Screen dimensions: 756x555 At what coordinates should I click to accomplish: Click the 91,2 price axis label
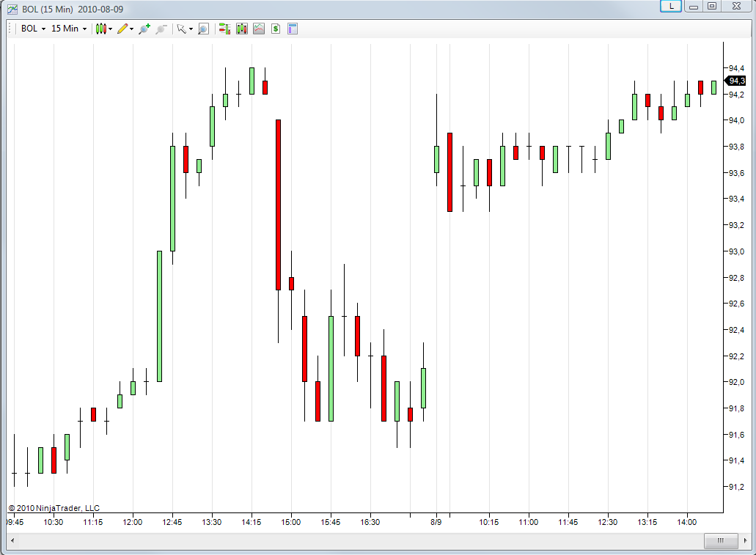(736, 487)
